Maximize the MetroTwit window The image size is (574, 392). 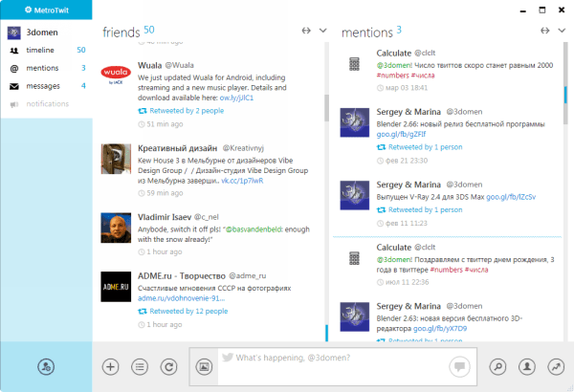point(542,10)
